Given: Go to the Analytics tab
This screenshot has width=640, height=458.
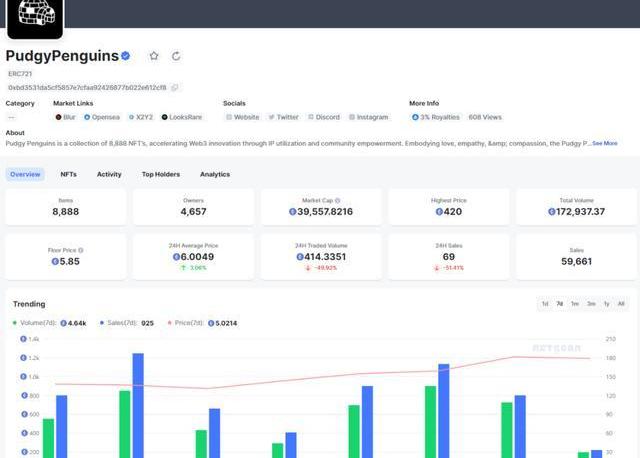Looking at the screenshot, I should [x=214, y=174].
